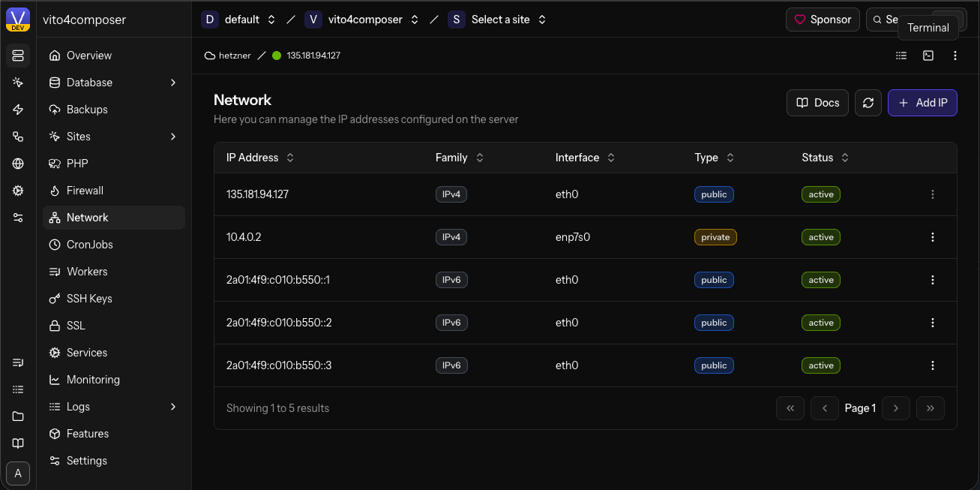Open the servers icon in the rail
Image resolution: width=980 pixels, height=490 pixels.
pos(18,56)
